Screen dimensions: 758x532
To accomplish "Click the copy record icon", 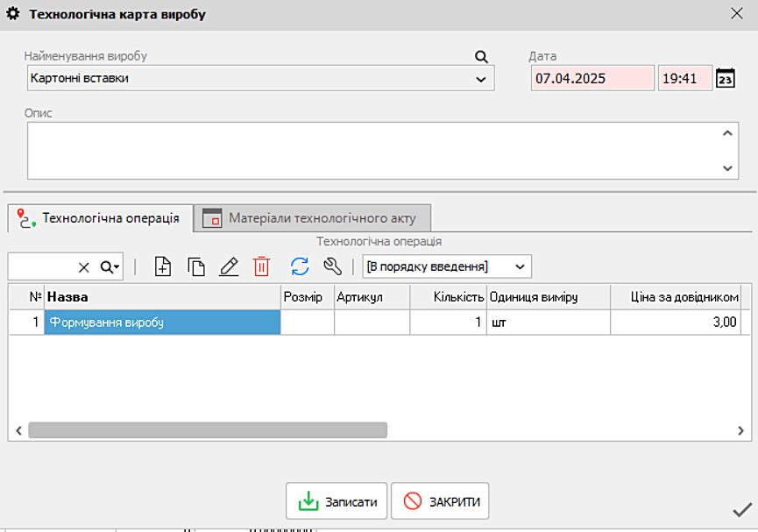I will point(196,266).
